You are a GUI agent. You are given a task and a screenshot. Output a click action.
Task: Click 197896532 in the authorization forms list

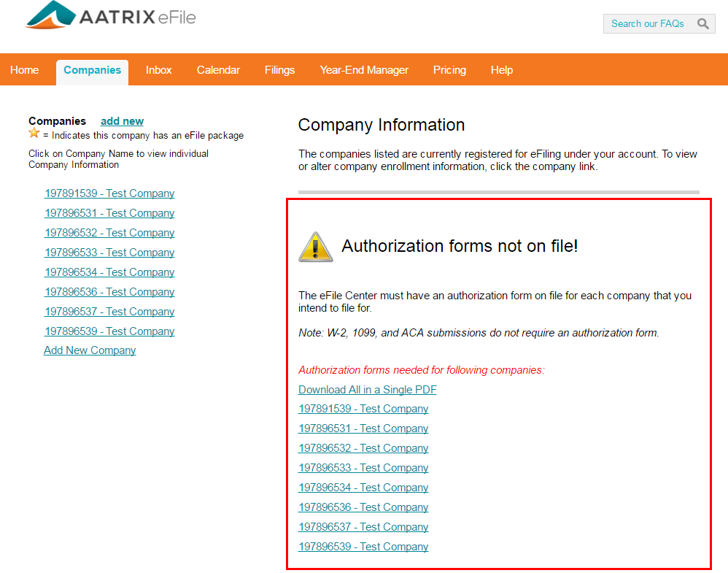363,447
